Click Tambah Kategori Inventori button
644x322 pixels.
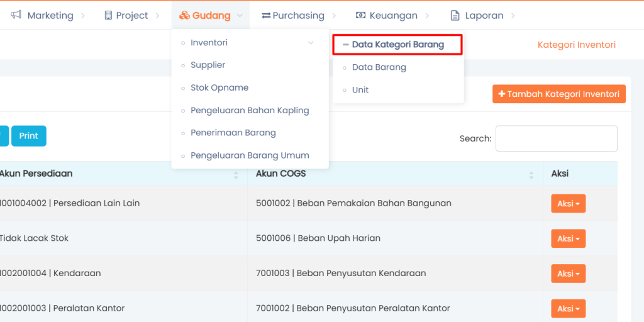point(558,94)
